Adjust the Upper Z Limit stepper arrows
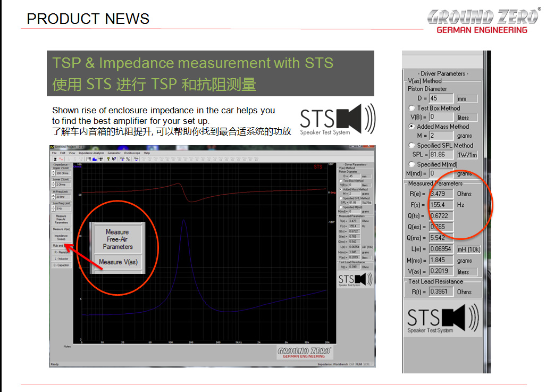Image resolution: width=546 pixels, height=392 pixels. point(53,173)
